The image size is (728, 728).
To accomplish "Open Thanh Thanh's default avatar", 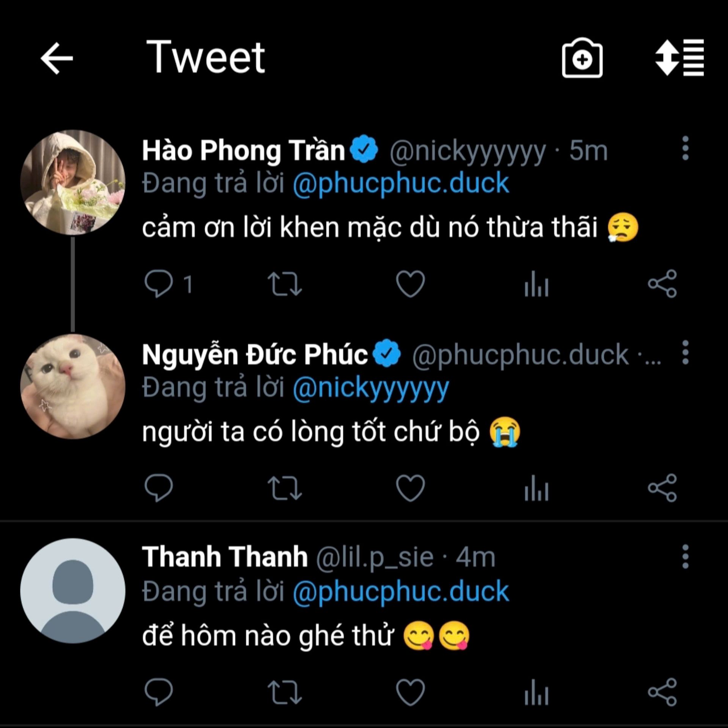I will (73, 591).
